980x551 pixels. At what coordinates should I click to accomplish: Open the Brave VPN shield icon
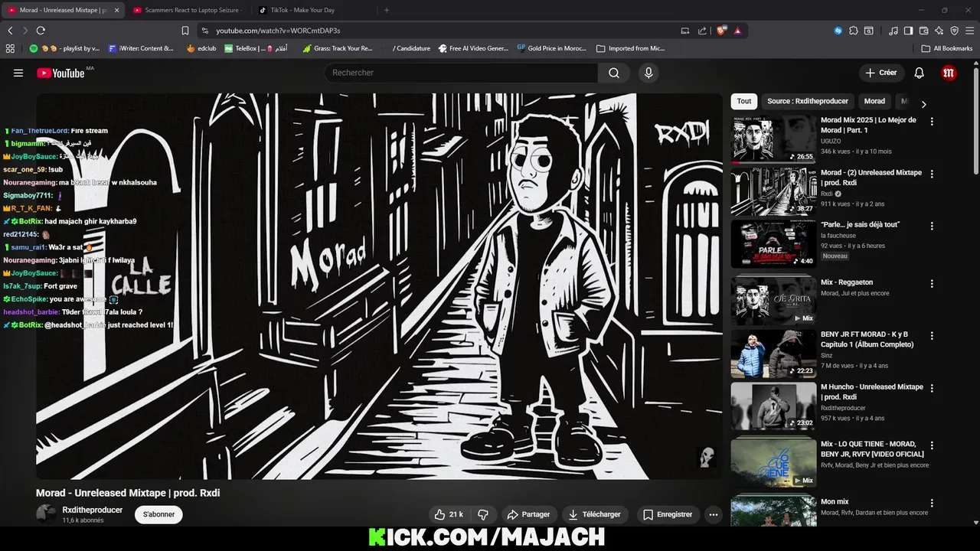tap(955, 31)
